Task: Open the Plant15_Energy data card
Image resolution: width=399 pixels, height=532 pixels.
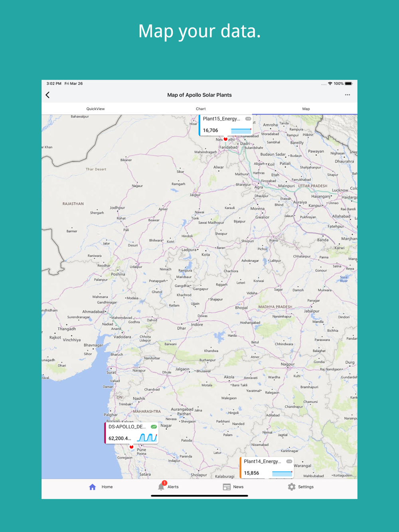Action: tap(226, 125)
